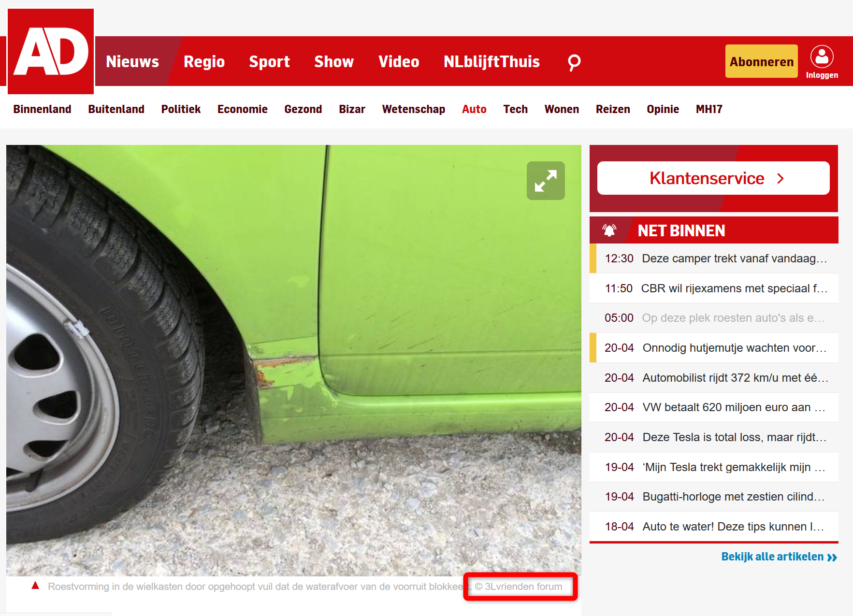853x616 pixels.
Task: Expand the image to fullscreen
Action: pyautogui.click(x=546, y=181)
